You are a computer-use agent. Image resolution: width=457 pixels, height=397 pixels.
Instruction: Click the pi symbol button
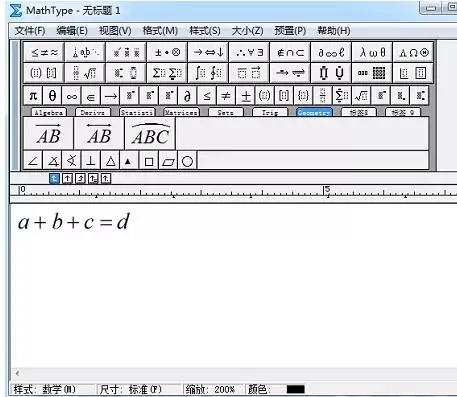(33, 96)
